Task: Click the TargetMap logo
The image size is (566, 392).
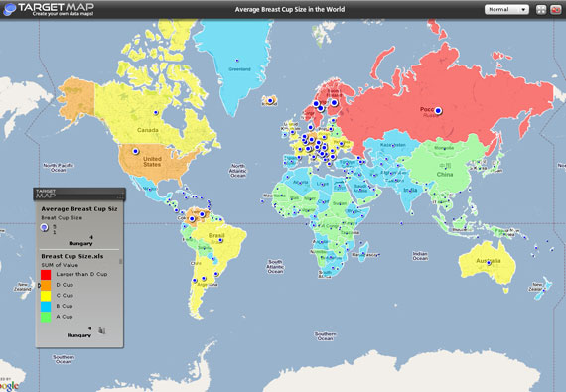Action: [x=49, y=9]
